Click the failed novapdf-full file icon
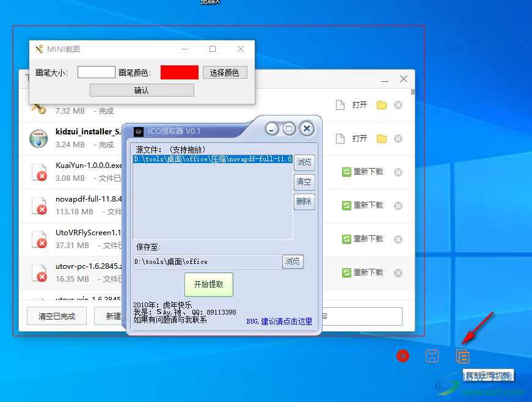 pos(38,205)
